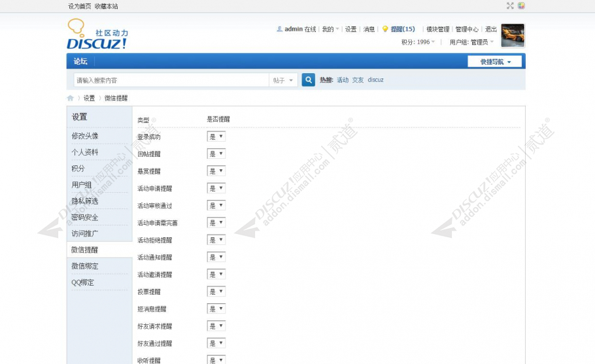
Task: Click the widescreen toggle icon at top right
Action: pos(510,6)
